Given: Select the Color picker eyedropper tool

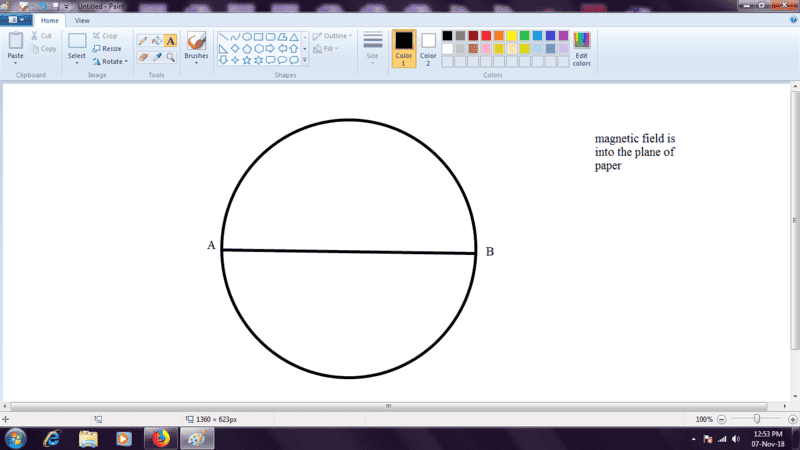Looking at the screenshot, I should pos(156,57).
